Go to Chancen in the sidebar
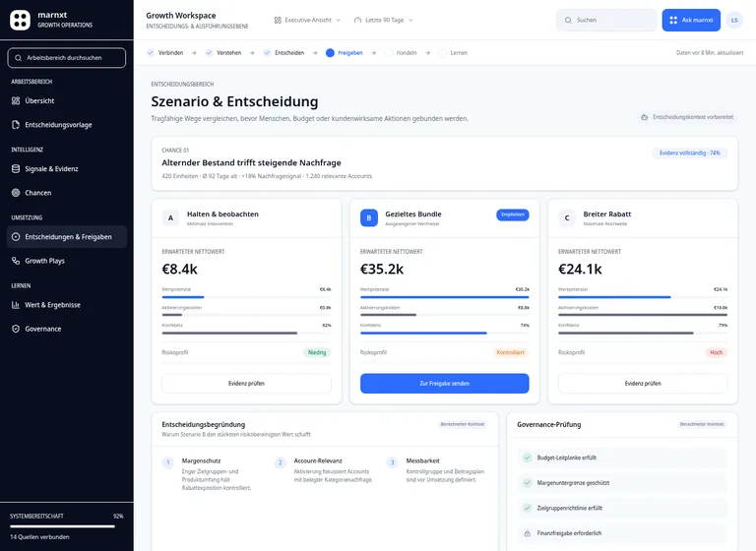Viewport: 756px width, 551px height. click(67, 193)
